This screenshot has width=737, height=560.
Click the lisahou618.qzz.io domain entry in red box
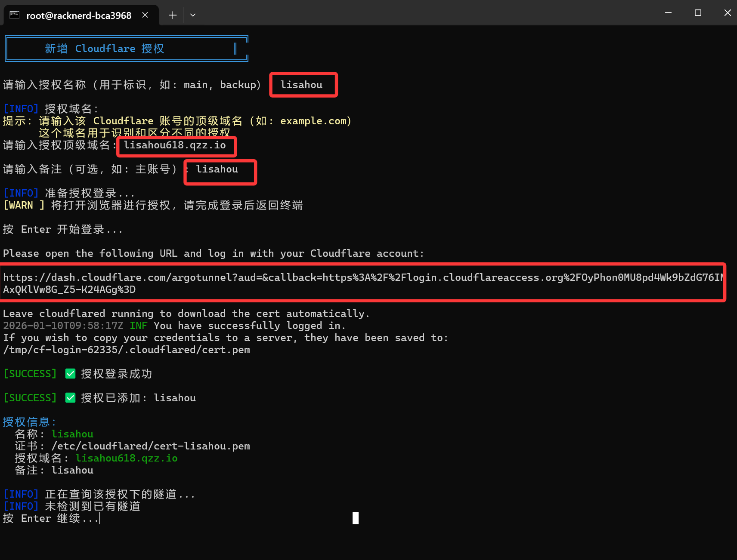click(175, 145)
